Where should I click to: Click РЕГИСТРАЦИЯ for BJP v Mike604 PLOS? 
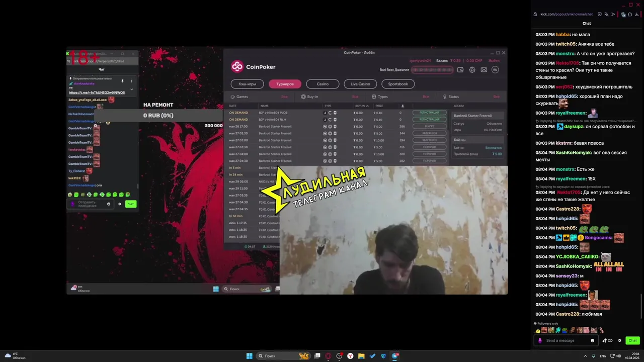(429, 113)
